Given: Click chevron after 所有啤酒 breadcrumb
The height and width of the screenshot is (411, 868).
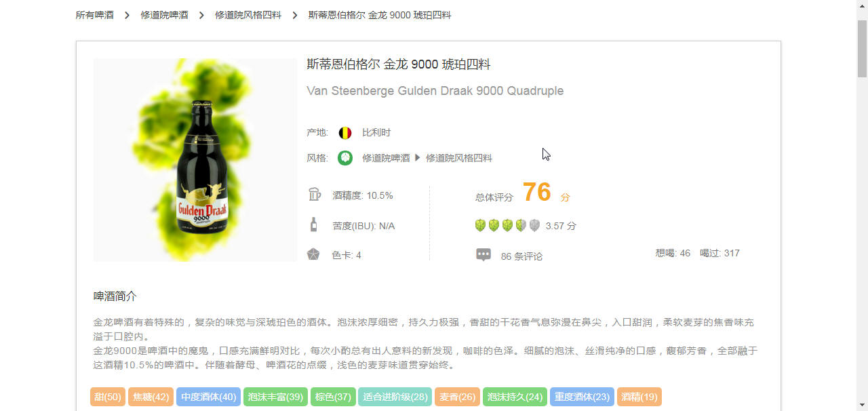Looking at the screenshot, I should (127, 15).
